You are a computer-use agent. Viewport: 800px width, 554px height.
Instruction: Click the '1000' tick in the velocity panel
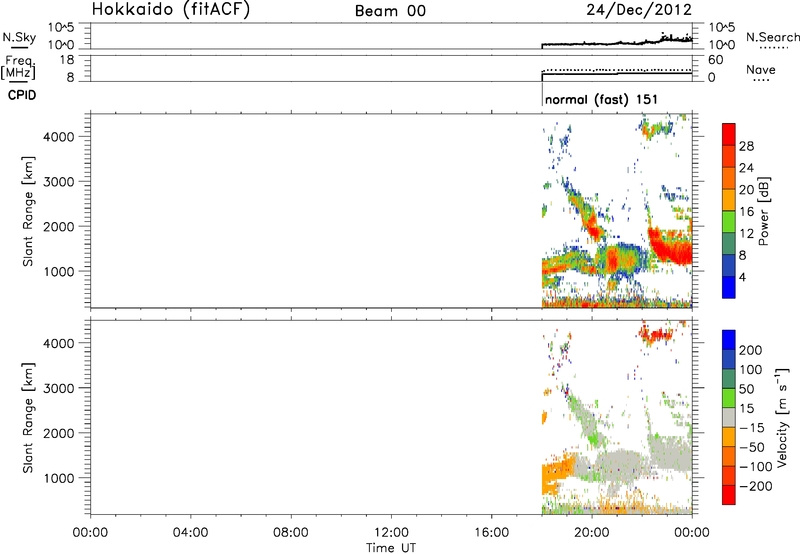point(59,478)
